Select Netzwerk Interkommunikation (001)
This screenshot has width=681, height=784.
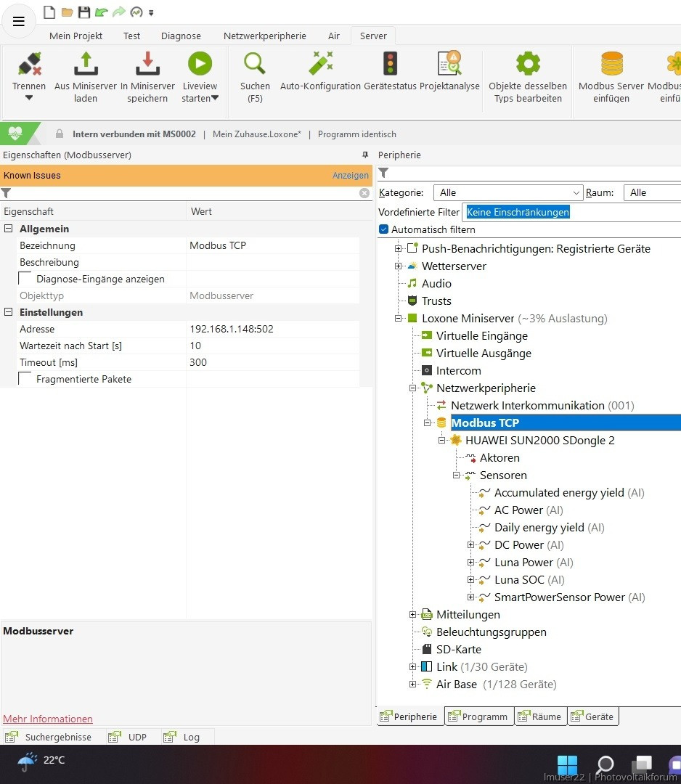(542, 406)
